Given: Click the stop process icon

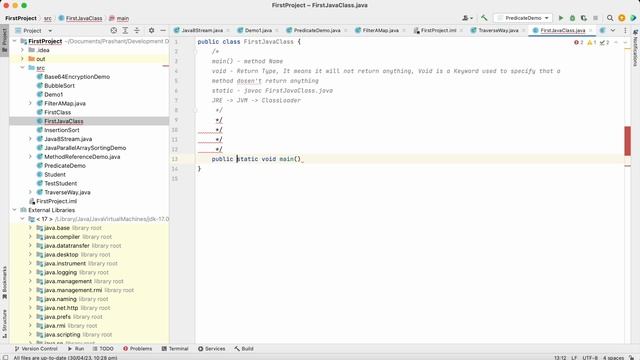Looking at the screenshot, I should coord(596,18).
